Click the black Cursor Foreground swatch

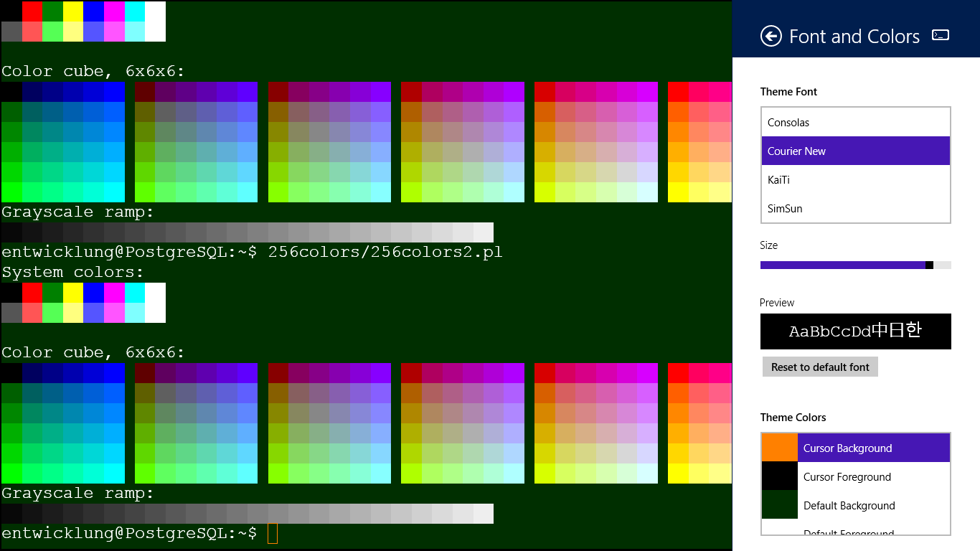click(x=779, y=476)
